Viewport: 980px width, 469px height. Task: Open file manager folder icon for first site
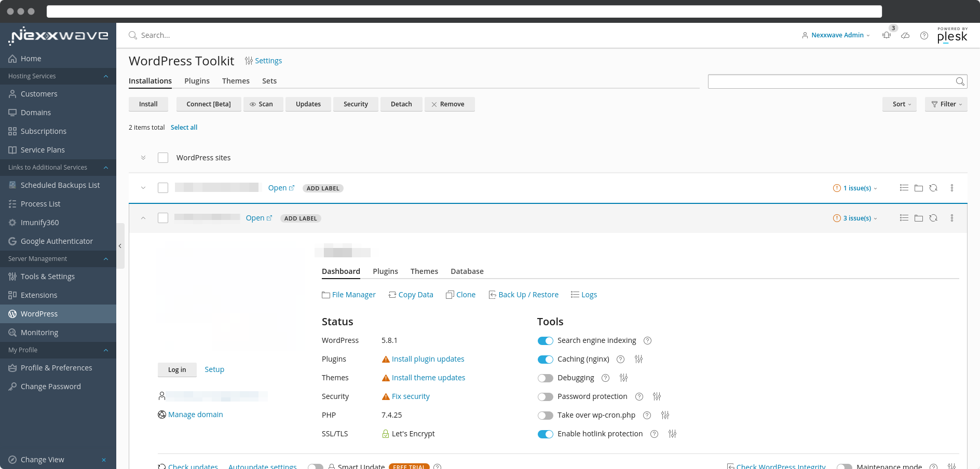coord(919,188)
